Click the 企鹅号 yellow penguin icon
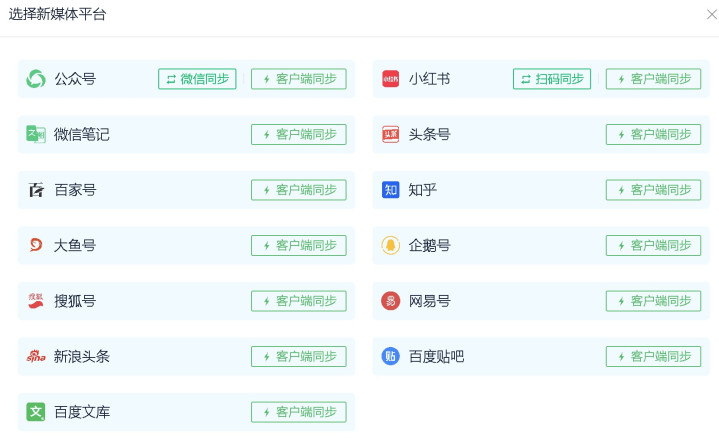The height and width of the screenshot is (442, 719). [391, 245]
